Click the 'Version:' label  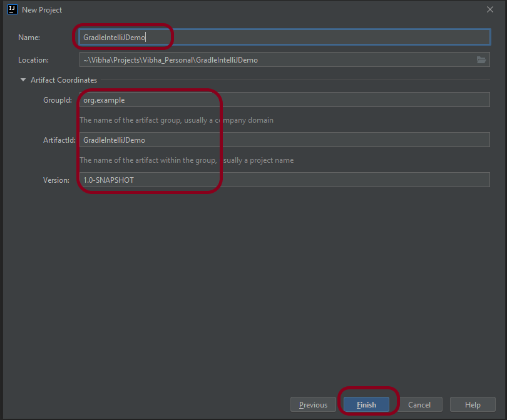pyautogui.click(x=56, y=180)
